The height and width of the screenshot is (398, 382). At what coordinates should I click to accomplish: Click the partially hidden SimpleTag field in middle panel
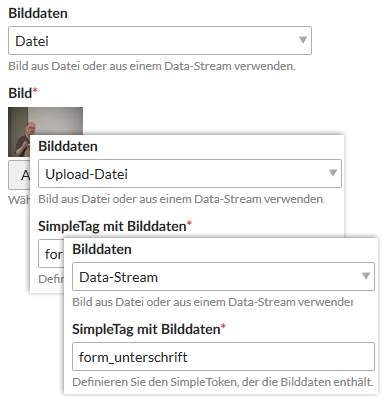tap(51, 254)
